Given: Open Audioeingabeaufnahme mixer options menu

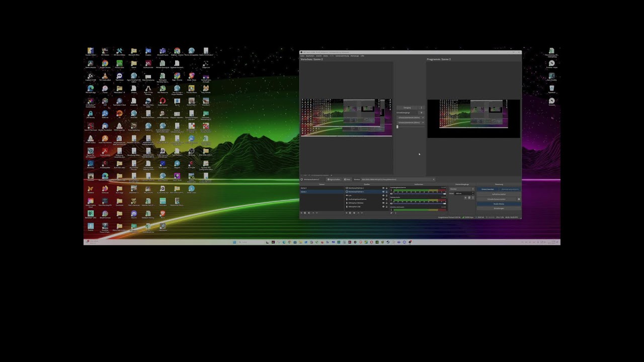Looking at the screenshot, I should 391,190.
